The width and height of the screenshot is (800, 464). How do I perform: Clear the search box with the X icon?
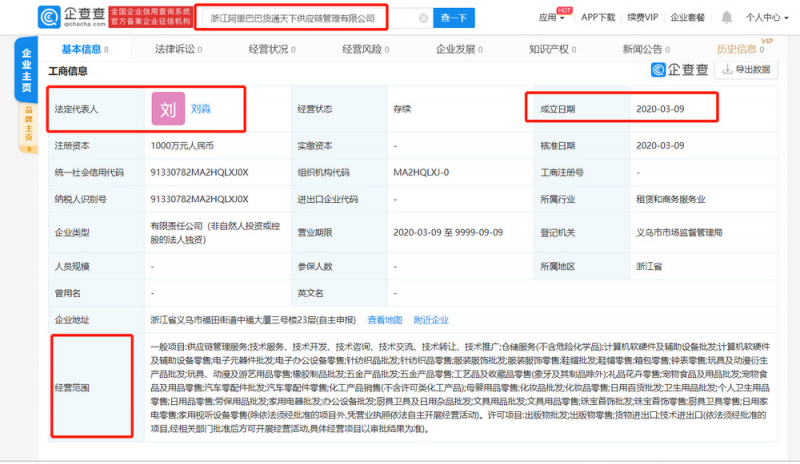(x=423, y=18)
